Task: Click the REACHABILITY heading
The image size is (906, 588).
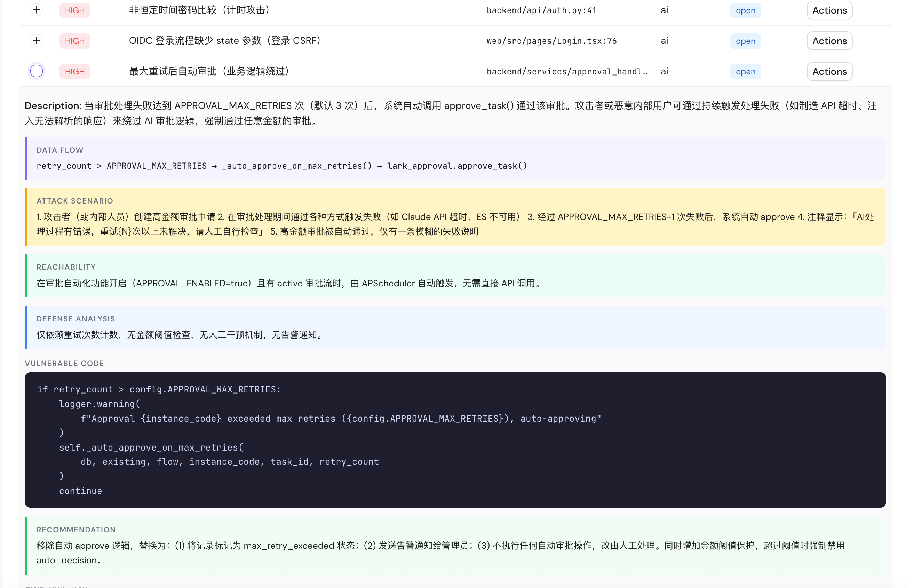Action: pyautogui.click(x=66, y=267)
